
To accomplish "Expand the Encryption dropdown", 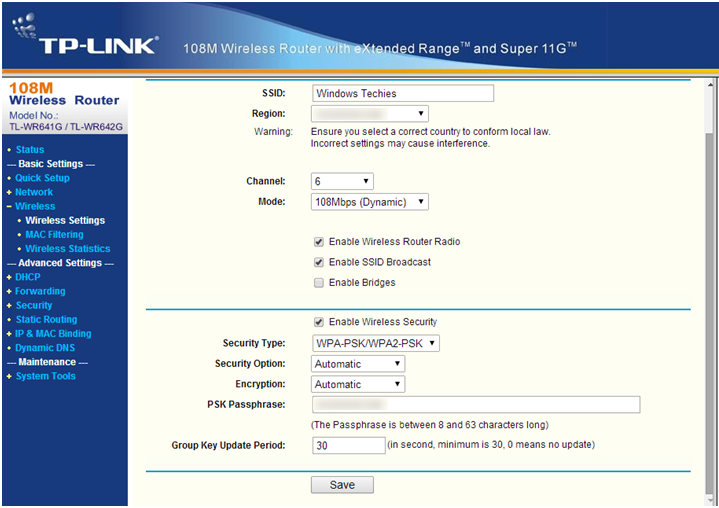I will (358, 384).
